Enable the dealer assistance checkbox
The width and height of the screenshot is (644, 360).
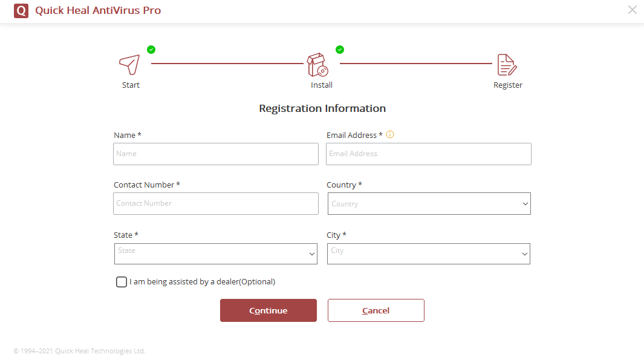tap(122, 282)
